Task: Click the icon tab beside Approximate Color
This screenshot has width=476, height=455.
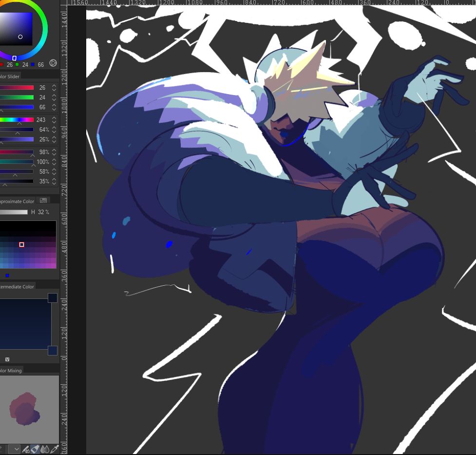Action: pos(43,200)
